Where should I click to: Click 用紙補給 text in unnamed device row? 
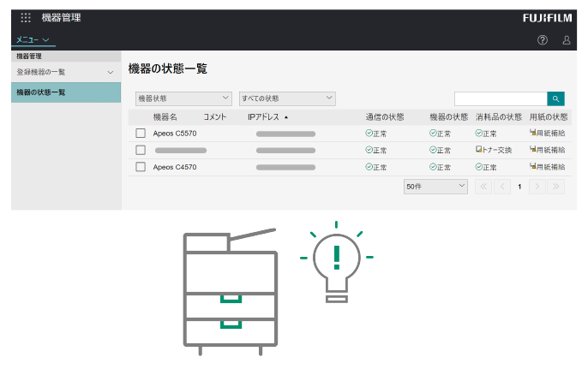pyautogui.click(x=550, y=150)
